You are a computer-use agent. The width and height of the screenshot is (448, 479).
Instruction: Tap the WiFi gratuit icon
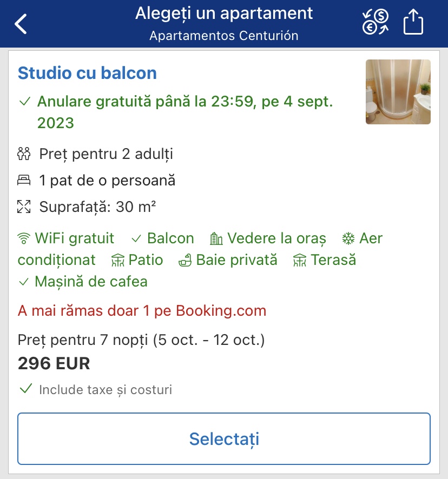(24, 238)
